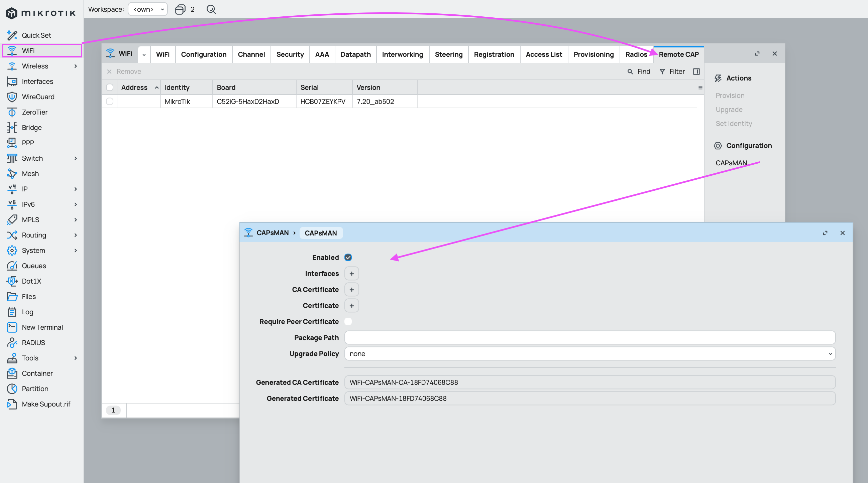Open the WiFi menu in sidebar

(42, 50)
